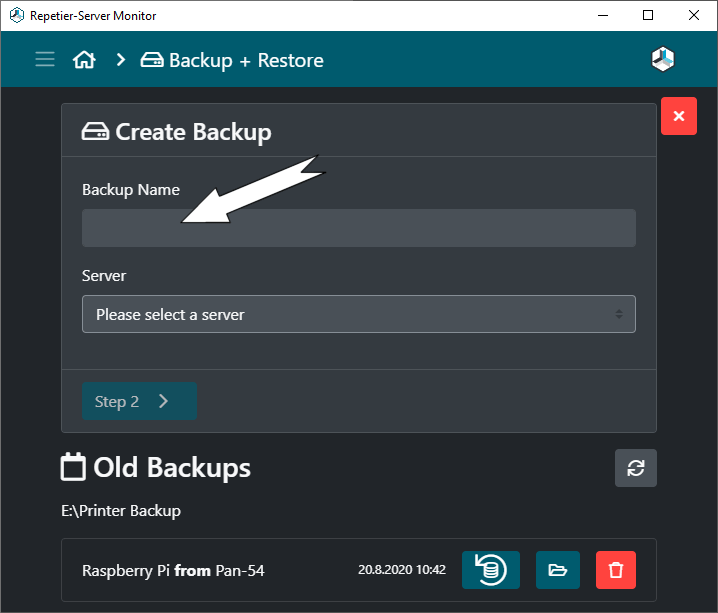The image size is (718, 613).
Task: Open the hamburger navigation menu
Action: pyautogui.click(x=45, y=60)
